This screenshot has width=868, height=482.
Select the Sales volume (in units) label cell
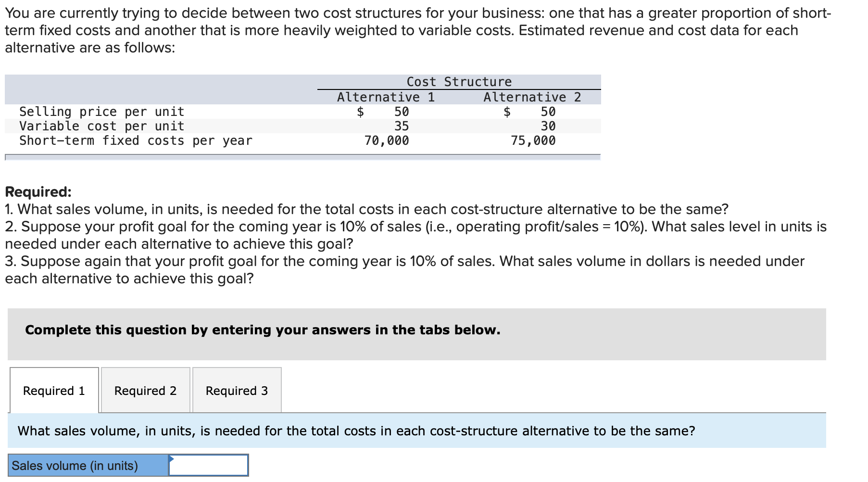[87, 465]
